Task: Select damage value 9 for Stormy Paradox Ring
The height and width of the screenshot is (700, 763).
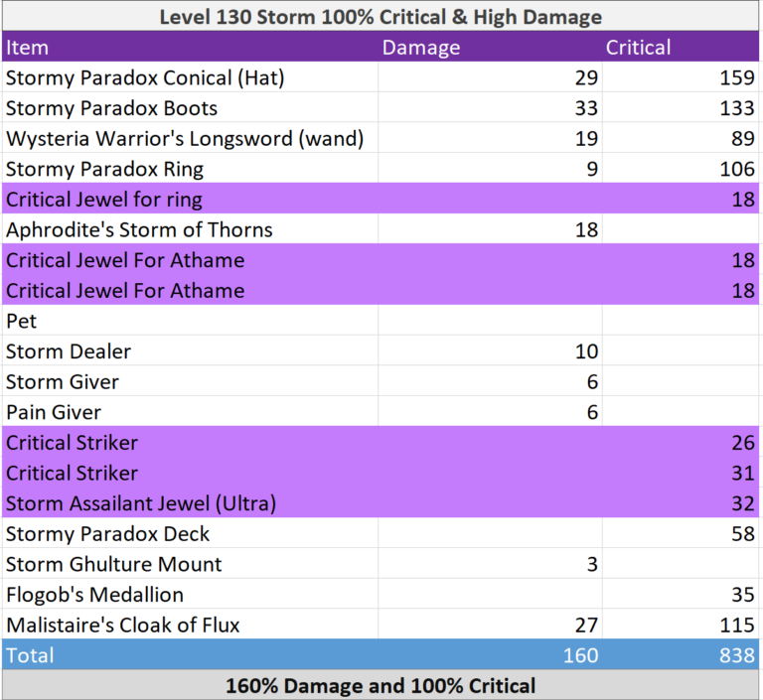Action: 490,169
